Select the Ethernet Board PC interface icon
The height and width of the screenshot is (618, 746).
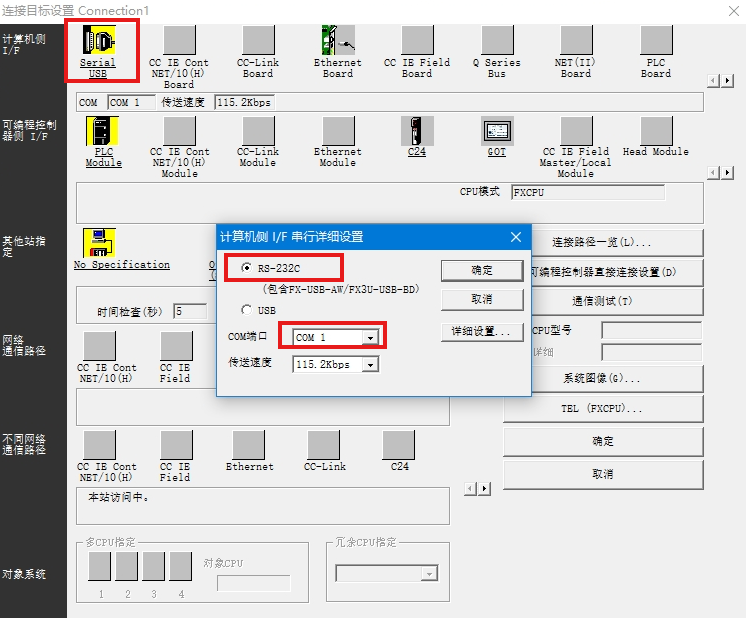point(338,40)
